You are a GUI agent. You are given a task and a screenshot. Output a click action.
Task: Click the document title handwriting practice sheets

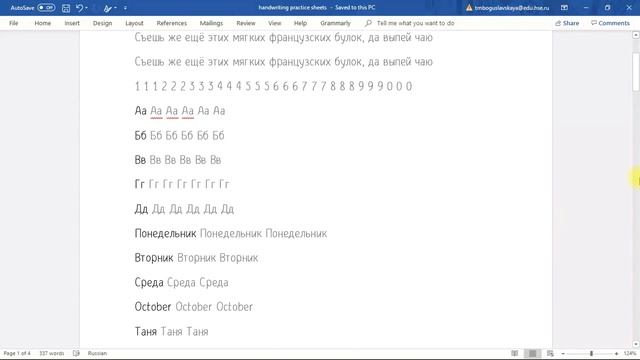tap(292, 8)
